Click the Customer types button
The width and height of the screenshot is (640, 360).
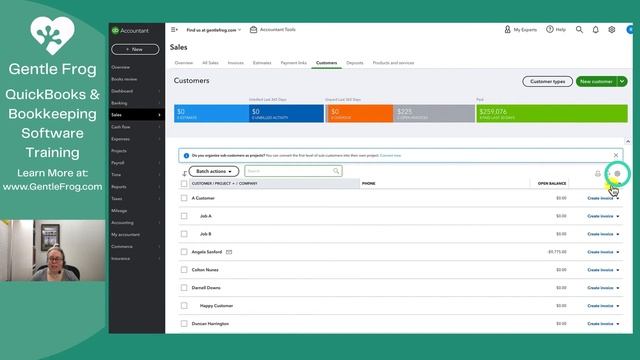click(547, 82)
